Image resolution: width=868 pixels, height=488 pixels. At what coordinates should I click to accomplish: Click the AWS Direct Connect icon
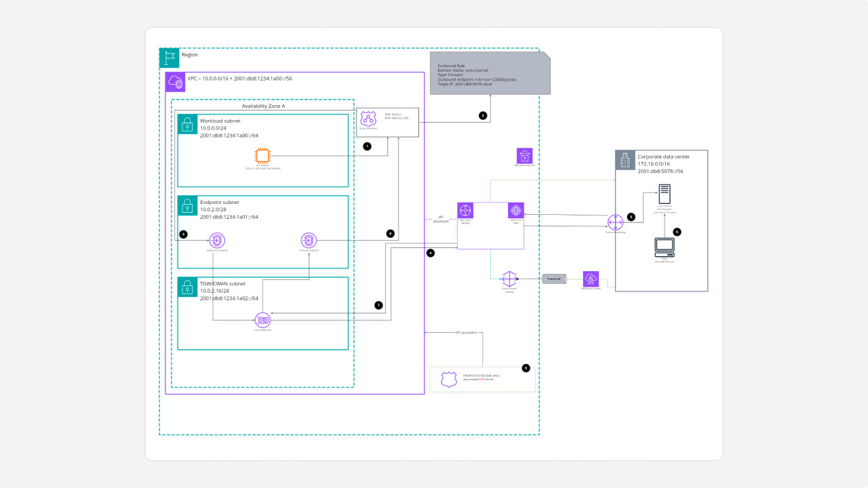(x=591, y=279)
